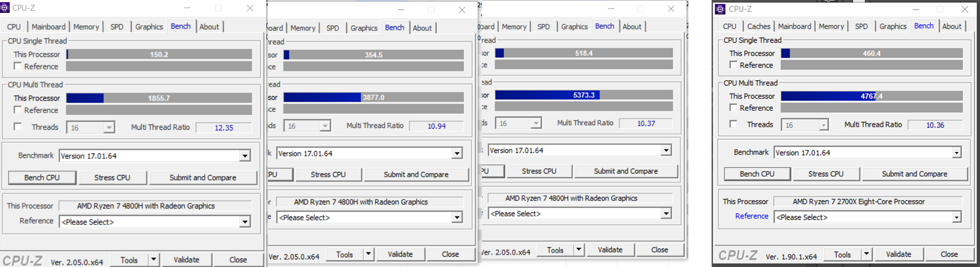Tick multi thread Reference checkbox in 2700X window
980x267 pixels.
pyautogui.click(x=733, y=108)
